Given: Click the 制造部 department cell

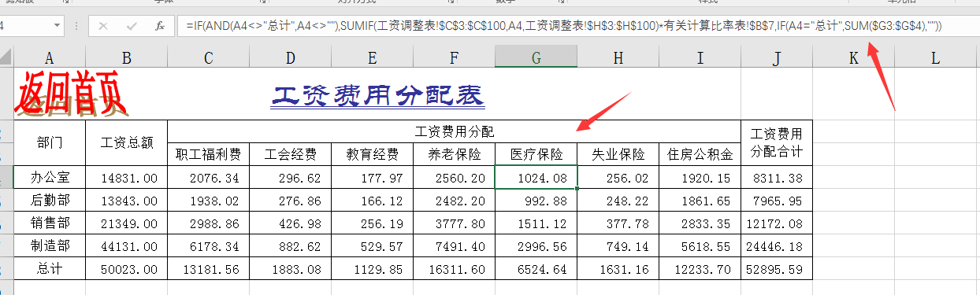Looking at the screenshot, I should pos(50,245).
